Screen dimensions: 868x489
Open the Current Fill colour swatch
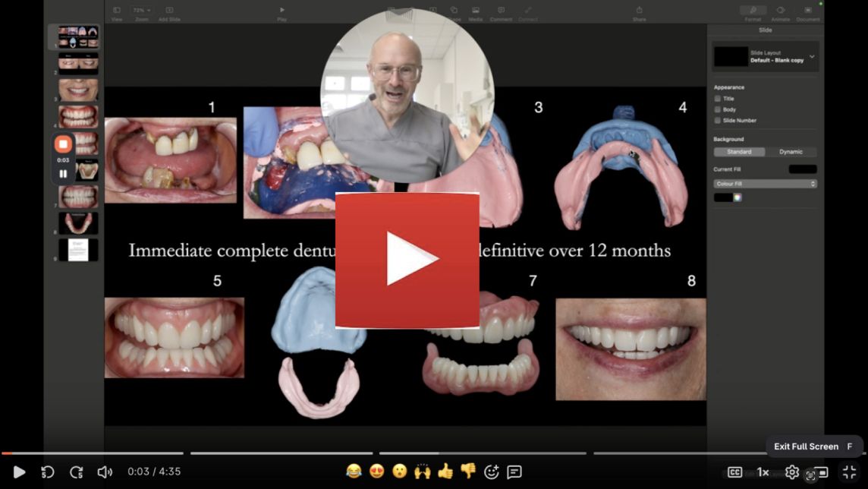[x=803, y=169]
